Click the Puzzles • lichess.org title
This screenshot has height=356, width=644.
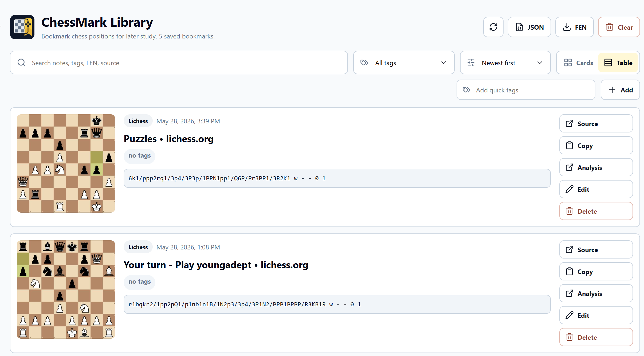168,139
